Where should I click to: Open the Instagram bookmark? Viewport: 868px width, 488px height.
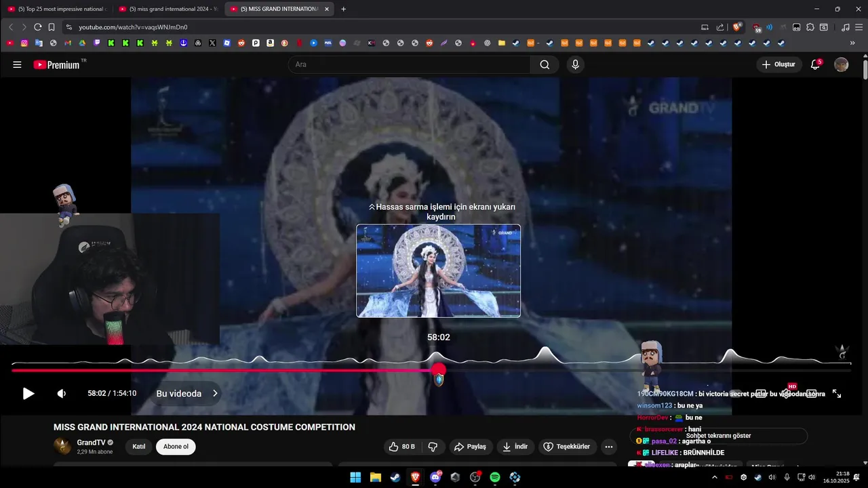24,43
